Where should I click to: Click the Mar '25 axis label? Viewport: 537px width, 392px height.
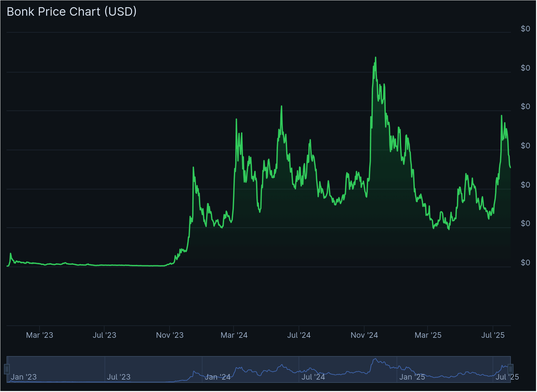tap(428, 335)
